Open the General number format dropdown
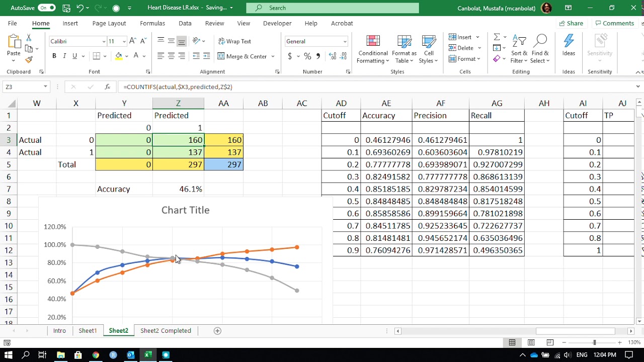The width and height of the screenshot is (644, 362). pos(345,42)
